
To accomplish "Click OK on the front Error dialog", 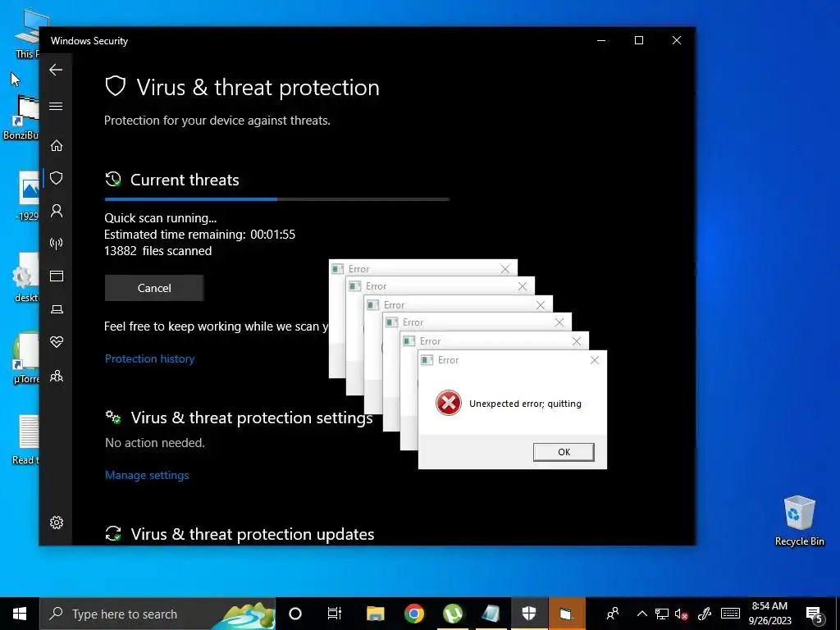I will [564, 452].
